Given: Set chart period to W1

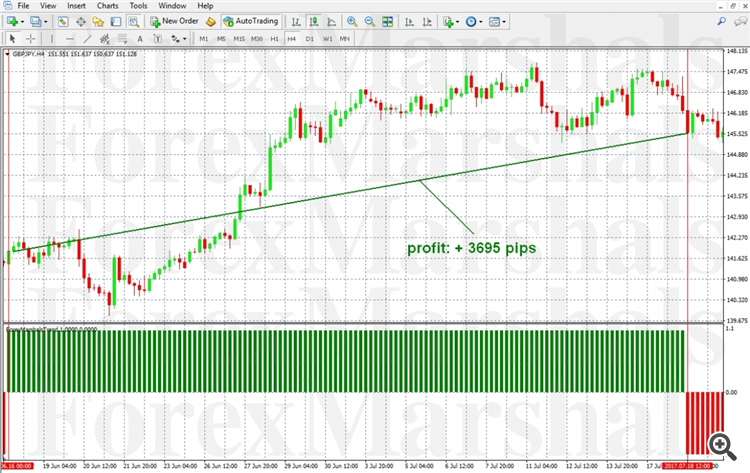Looking at the screenshot, I should tap(328, 39).
